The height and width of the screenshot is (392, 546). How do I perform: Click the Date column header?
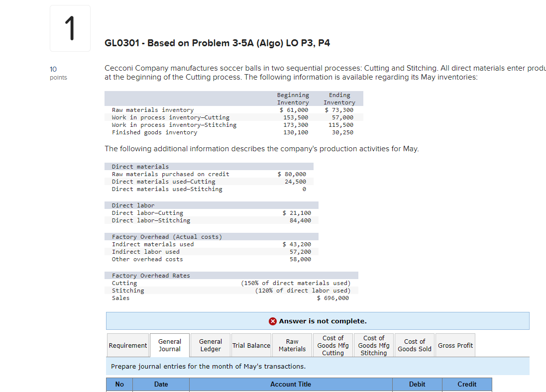tap(161, 384)
